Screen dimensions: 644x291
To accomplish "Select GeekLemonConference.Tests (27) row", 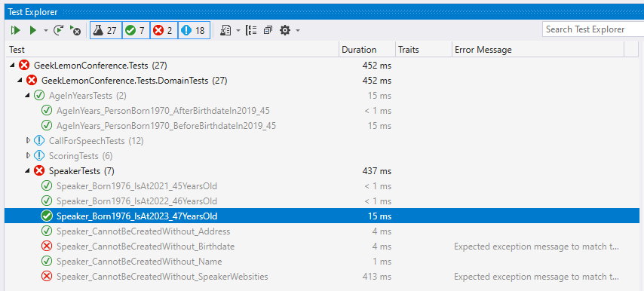I will [x=322, y=66].
